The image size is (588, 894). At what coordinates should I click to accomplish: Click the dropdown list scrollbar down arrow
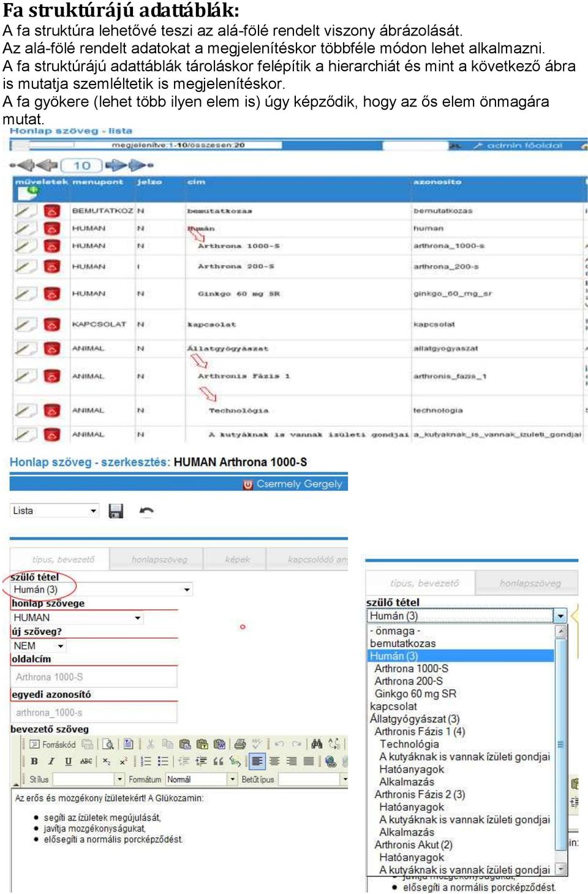[560, 869]
